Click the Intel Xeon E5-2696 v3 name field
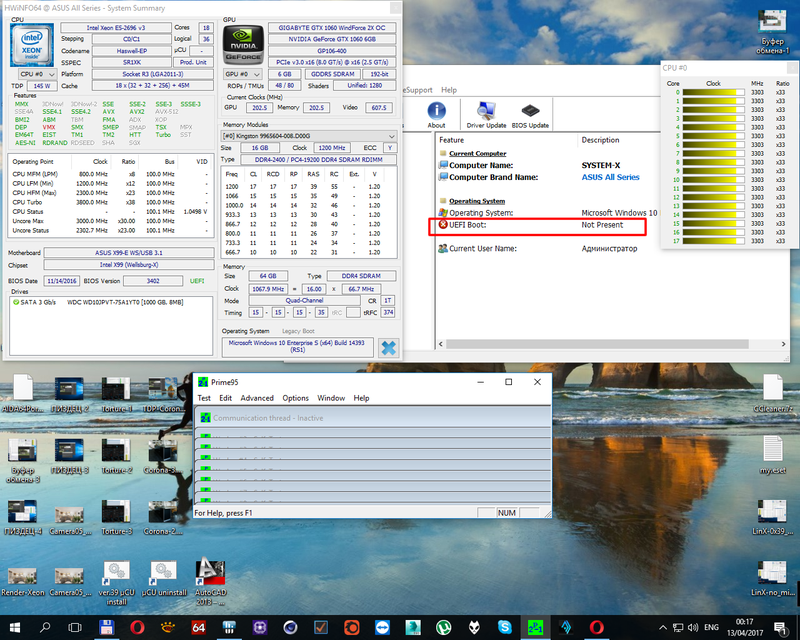The image size is (800, 640). click(x=116, y=28)
